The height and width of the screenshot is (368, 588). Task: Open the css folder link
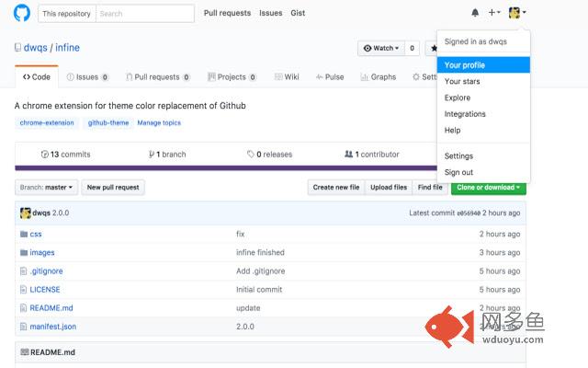[x=36, y=235]
